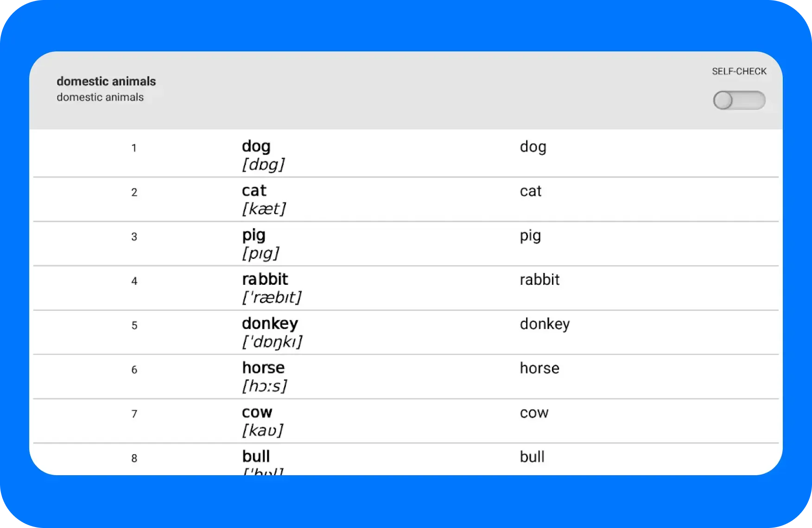The width and height of the screenshot is (812, 528).
Task: Click the SELF-CHECK label
Action: pyautogui.click(x=739, y=71)
